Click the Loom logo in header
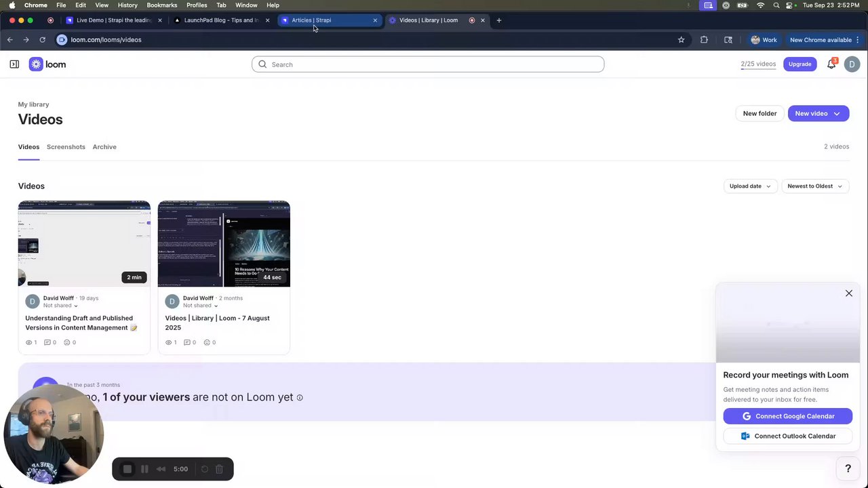The image size is (868, 488). pos(47,64)
